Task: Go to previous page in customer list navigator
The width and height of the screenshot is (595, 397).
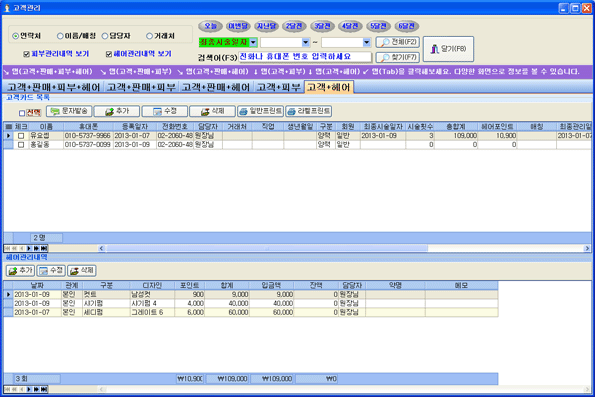Action: [x=14, y=248]
